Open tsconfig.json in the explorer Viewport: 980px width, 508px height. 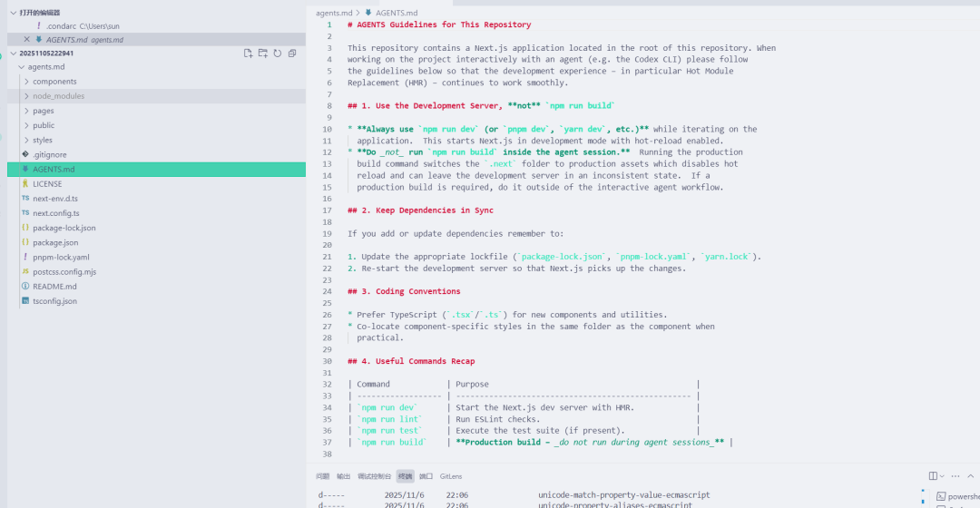click(x=156, y=300)
